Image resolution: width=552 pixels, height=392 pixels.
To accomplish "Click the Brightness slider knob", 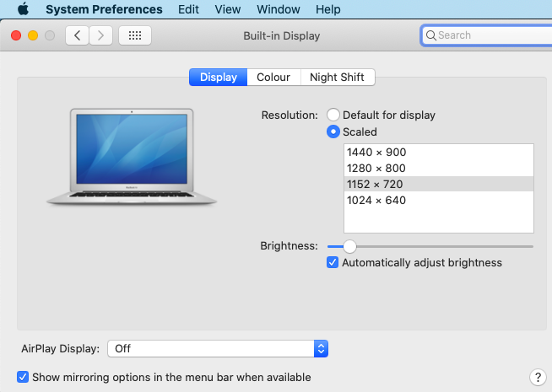I will pyautogui.click(x=349, y=246).
